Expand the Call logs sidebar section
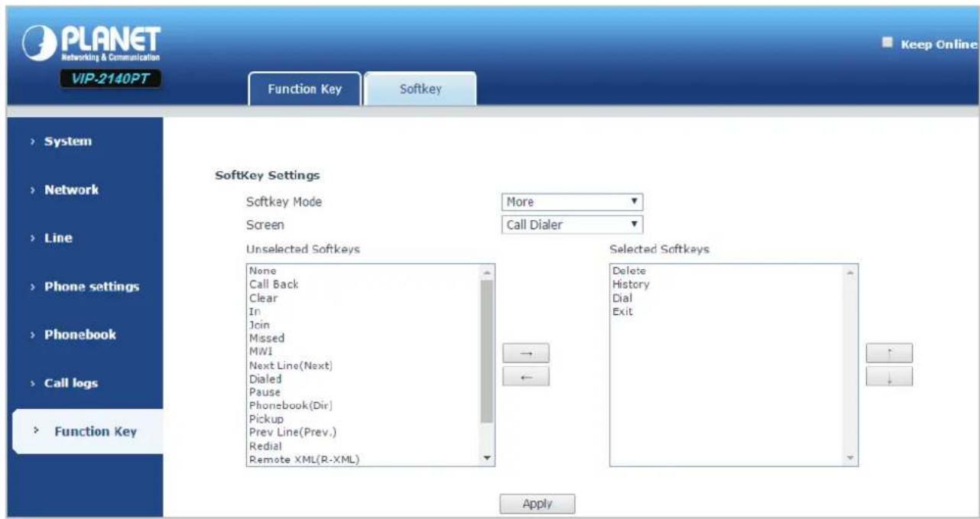The width and height of the screenshot is (980, 519). pyautogui.click(x=70, y=383)
